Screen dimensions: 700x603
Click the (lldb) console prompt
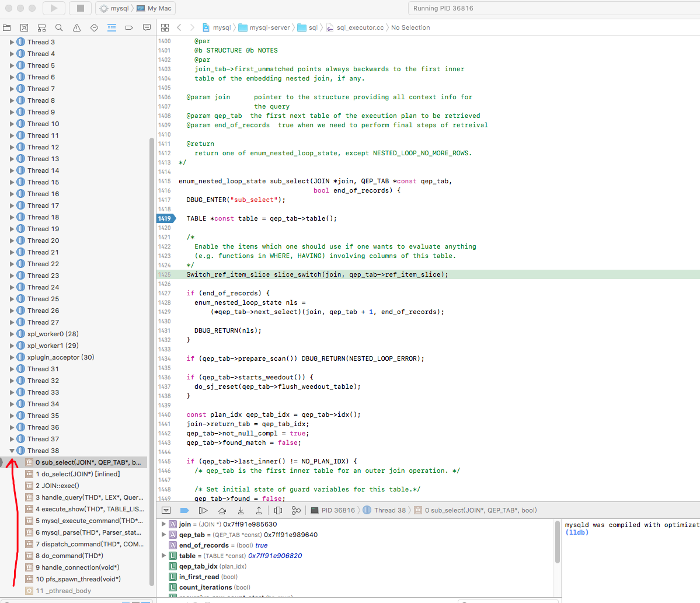click(x=577, y=532)
